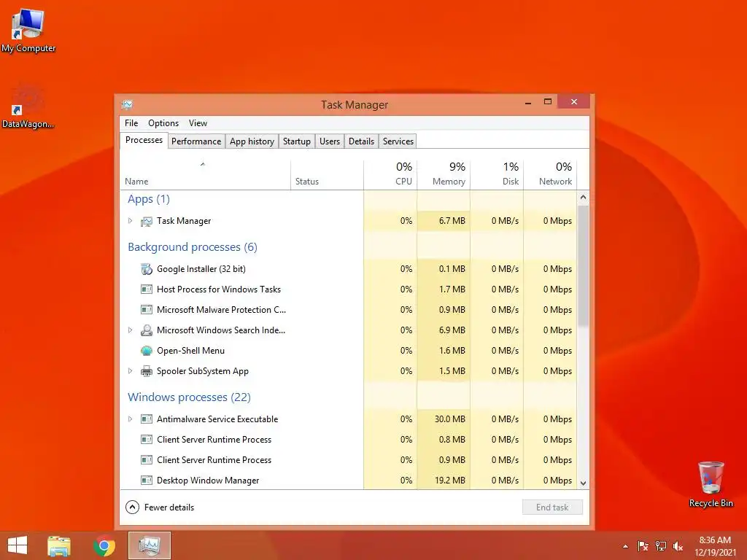Screen dimensions: 747x560
Task: Select the Recycle Bin desktop icon
Action: [711, 484]
